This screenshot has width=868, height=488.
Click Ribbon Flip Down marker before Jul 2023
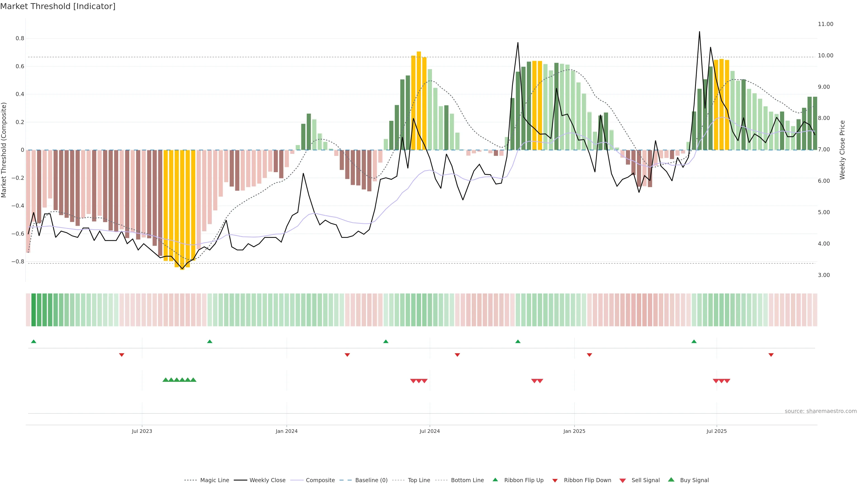(x=122, y=355)
